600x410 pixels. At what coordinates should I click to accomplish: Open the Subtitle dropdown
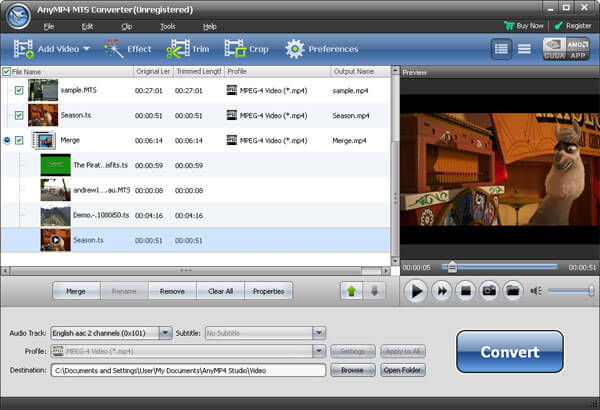319,333
